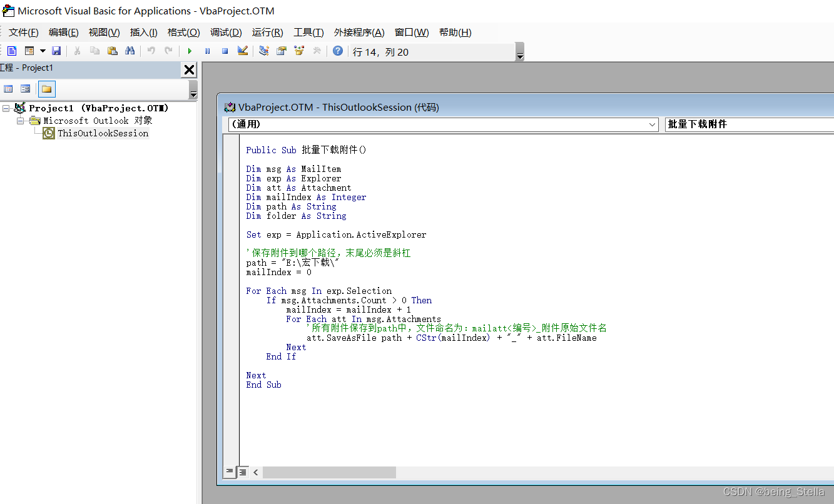
Task: Open the Insert object dropdown arrow
Action: coord(43,51)
